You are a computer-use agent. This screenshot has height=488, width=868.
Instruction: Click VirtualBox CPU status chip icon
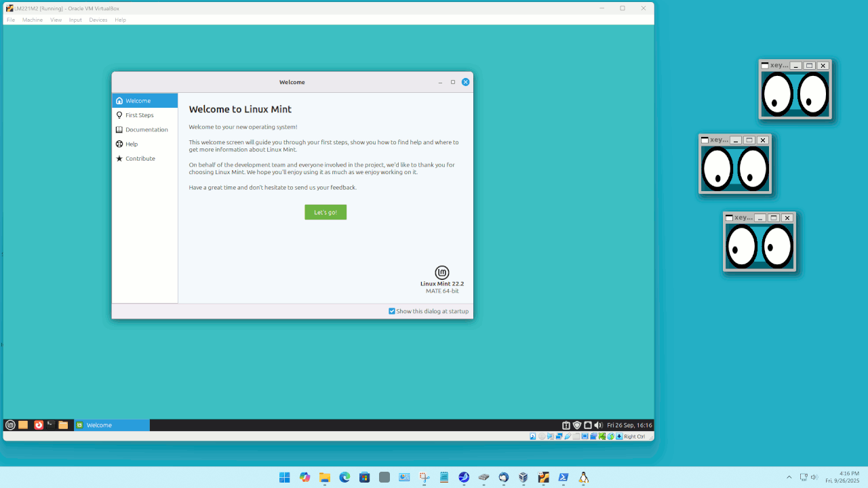click(x=602, y=436)
